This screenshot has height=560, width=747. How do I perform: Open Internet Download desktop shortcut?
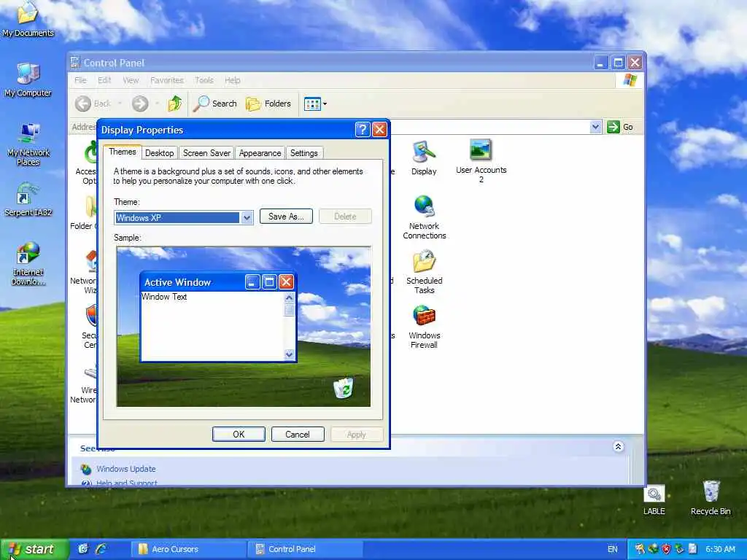28,264
